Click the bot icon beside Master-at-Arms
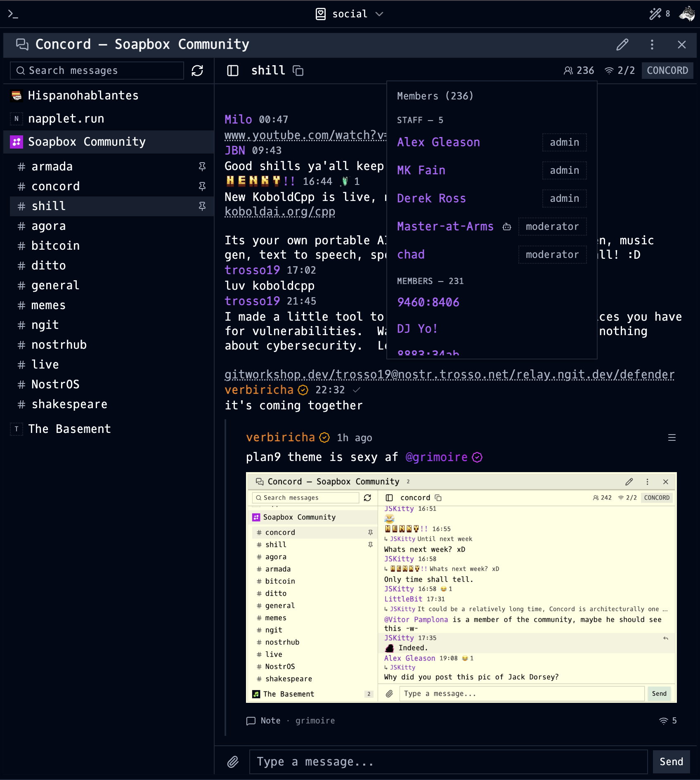This screenshot has width=700, height=780. pyautogui.click(x=507, y=227)
